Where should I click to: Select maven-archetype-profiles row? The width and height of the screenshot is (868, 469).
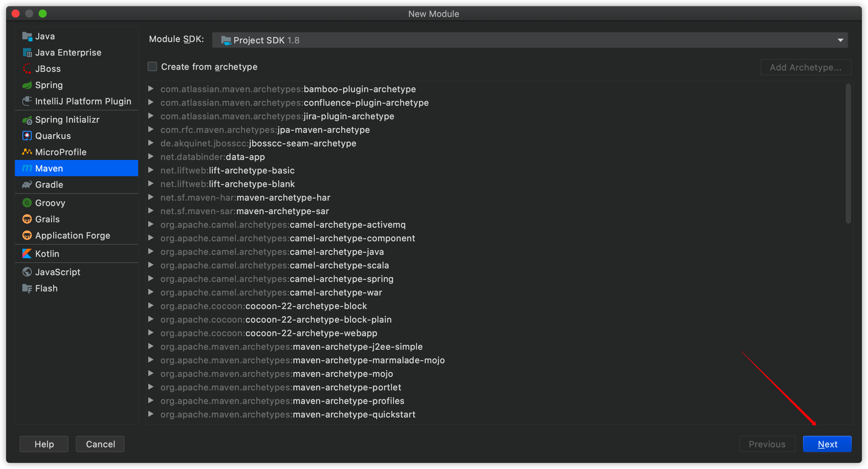pos(496,401)
